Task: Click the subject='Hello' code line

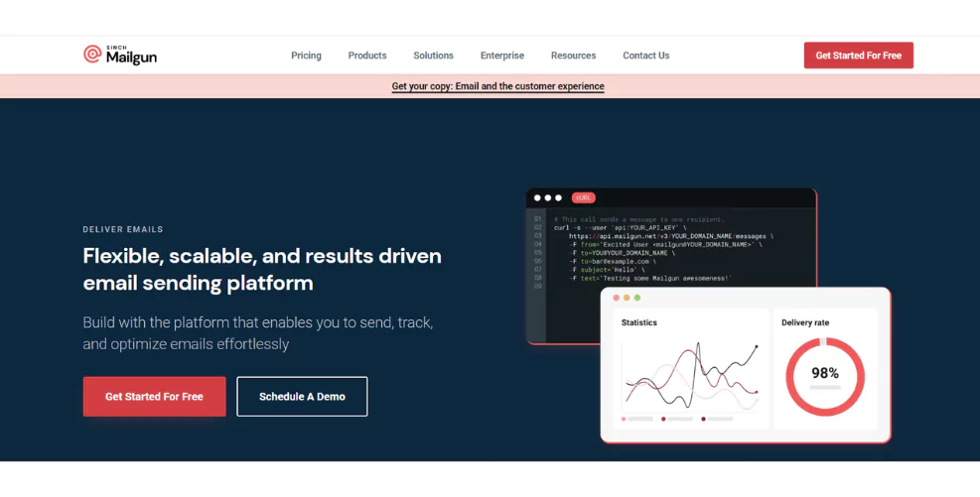Action: 607,270
